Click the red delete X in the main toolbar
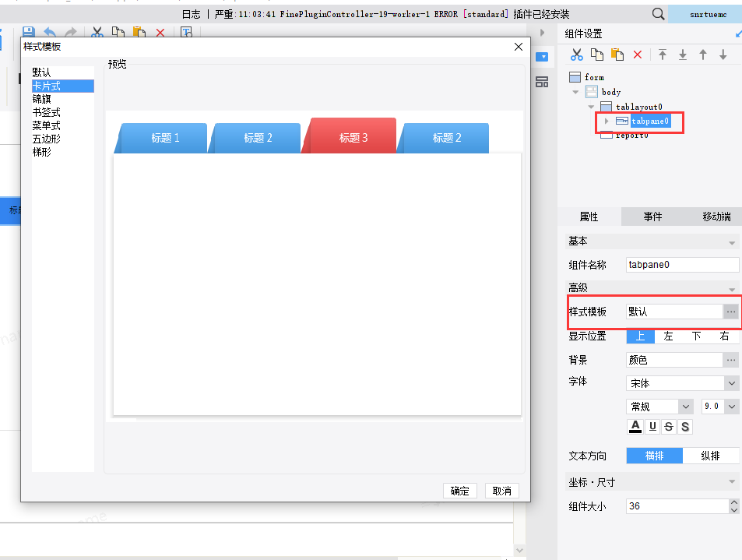This screenshot has width=742, height=560. click(160, 32)
